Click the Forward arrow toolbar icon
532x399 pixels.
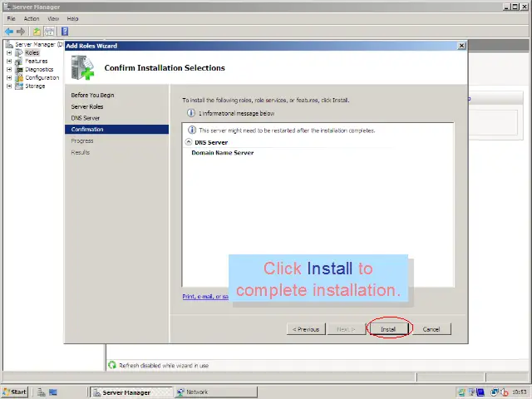[21, 32]
